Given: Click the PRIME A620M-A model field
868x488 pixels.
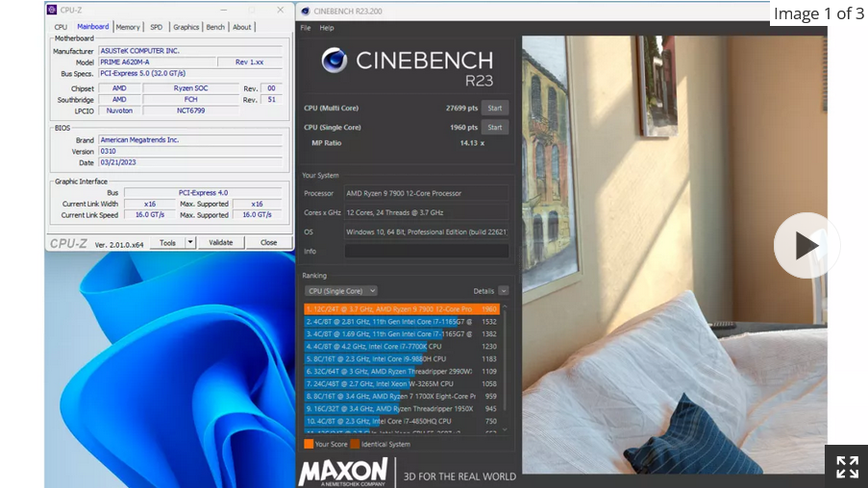Looking at the screenshot, I should [158, 62].
